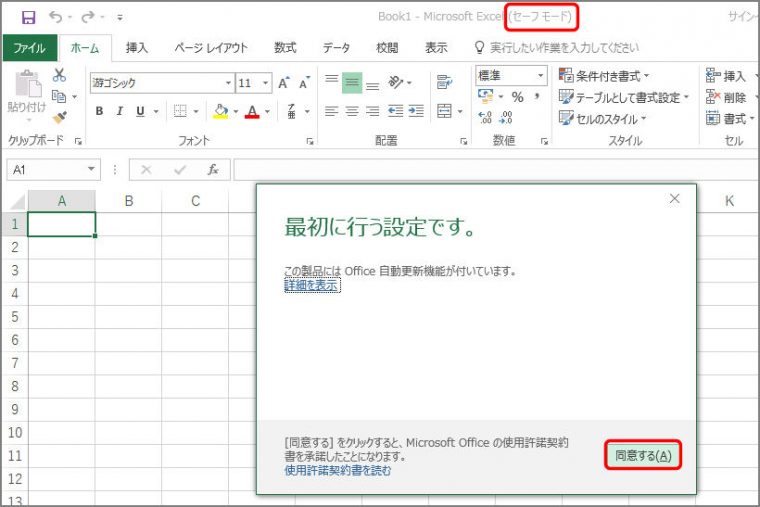Open the fill color dropdown arrow

(236, 111)
